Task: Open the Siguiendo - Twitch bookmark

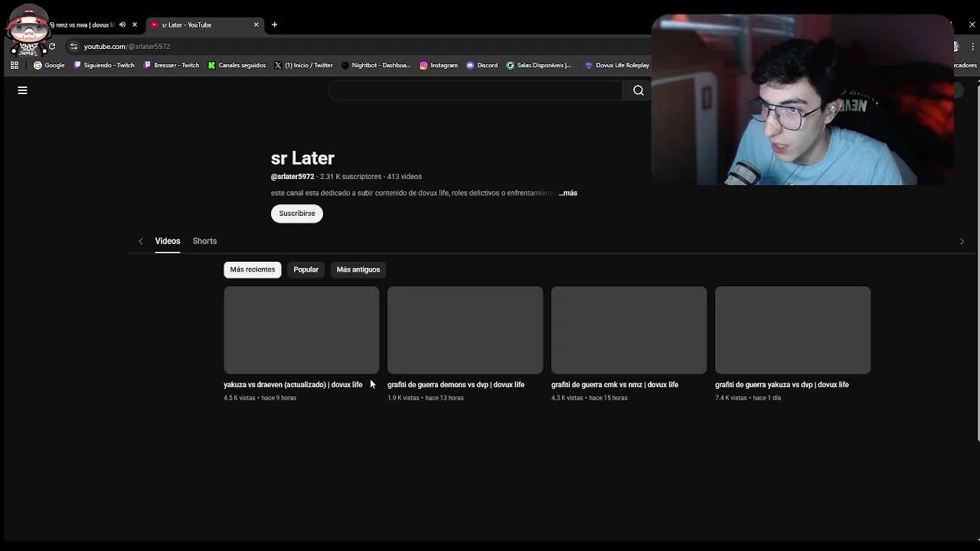Action: tap(104, 65)
